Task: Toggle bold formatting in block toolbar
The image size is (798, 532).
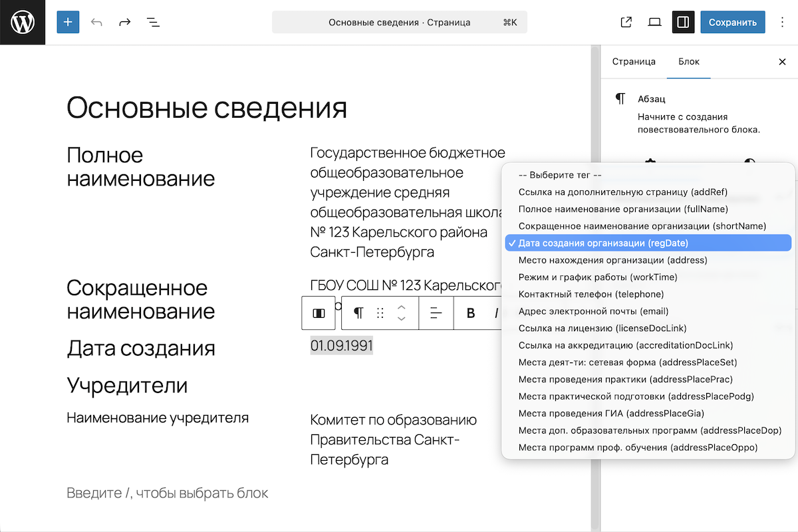Action: [x=471, y=313]
